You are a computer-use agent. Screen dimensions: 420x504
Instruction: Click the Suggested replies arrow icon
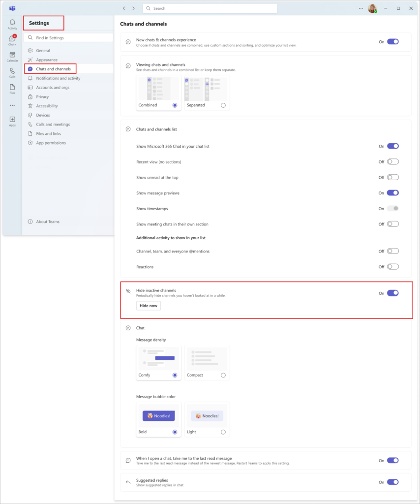[x=128, y=482]
